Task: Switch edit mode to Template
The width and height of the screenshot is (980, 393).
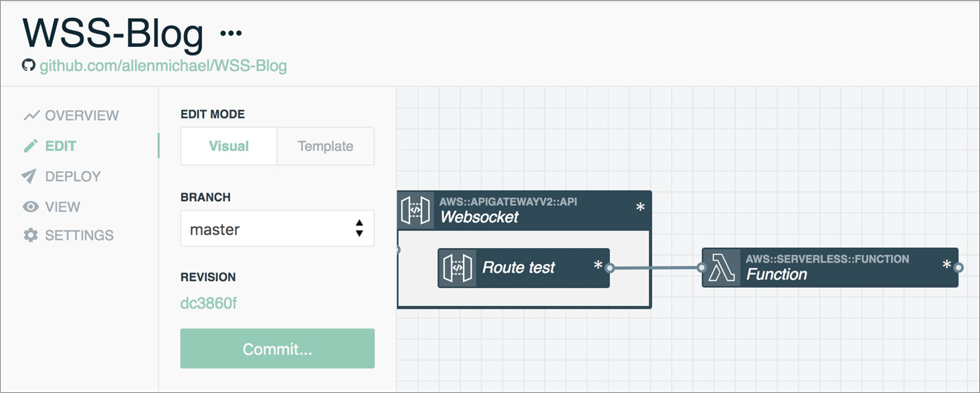Action: tap(326, 146)
